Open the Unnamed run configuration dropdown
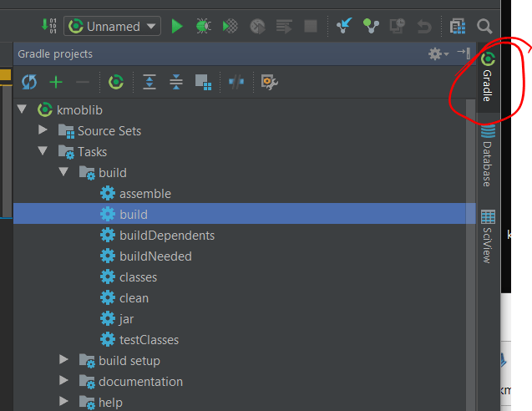The image size is (532, 411). [112, 26]
